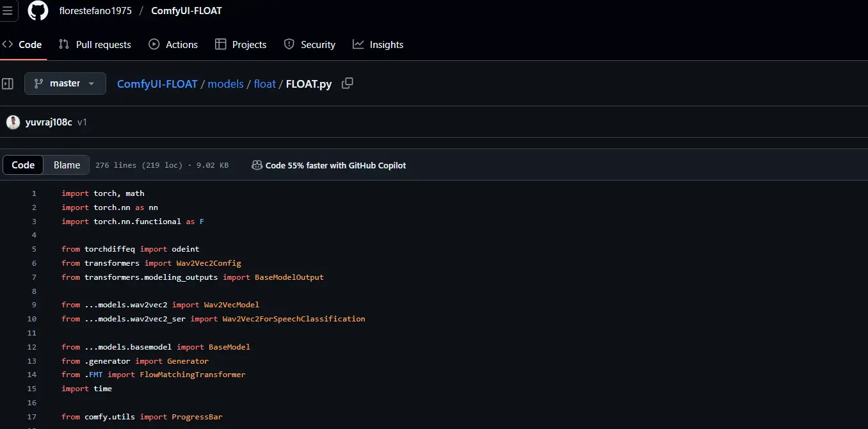Open the Projects tab
Viewport: 868px width, 429px height.
tap(241, 45)
